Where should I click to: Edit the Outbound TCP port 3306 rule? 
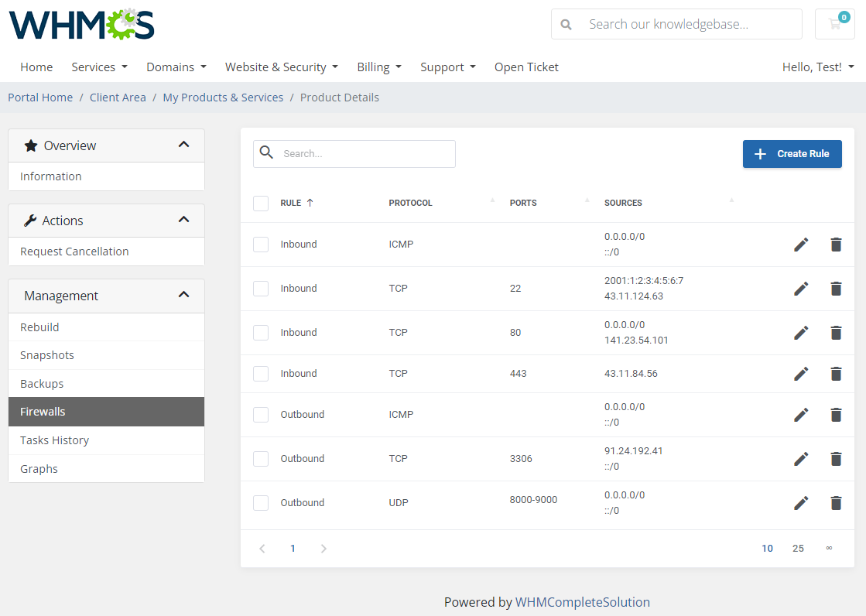click(801, 458)
